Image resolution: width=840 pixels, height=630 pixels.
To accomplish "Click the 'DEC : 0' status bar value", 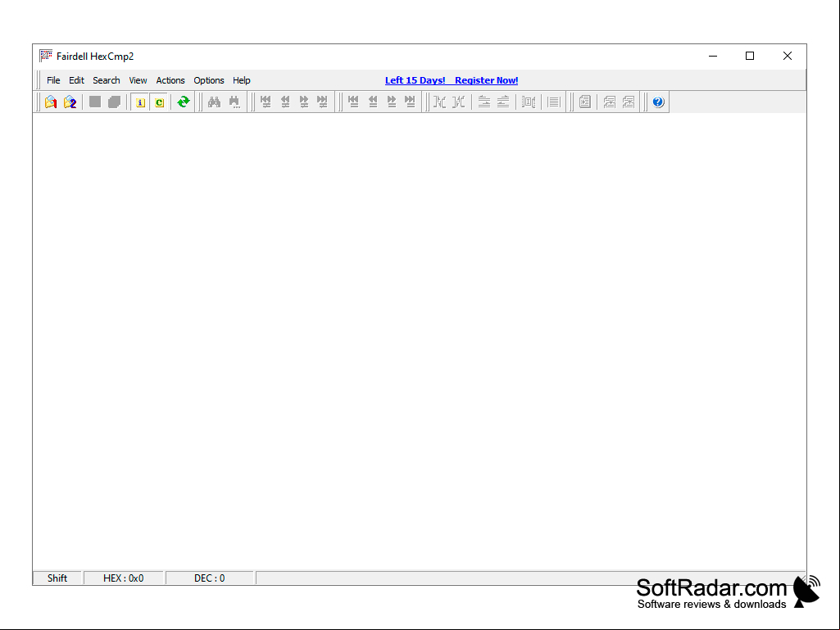I will point(210,578).
